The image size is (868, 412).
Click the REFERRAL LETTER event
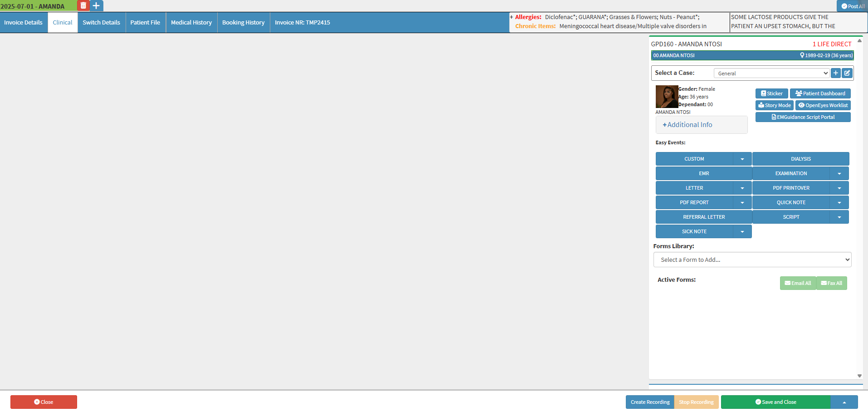704,217
